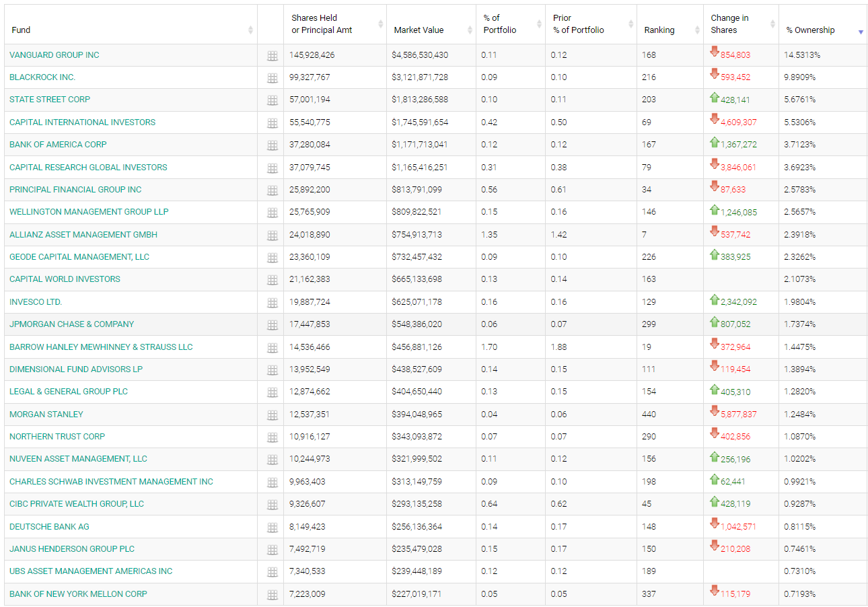Open INVESCO LTD. fund link
The height and width of the screenshot is (607, 868).
click(x=36, y=302)
